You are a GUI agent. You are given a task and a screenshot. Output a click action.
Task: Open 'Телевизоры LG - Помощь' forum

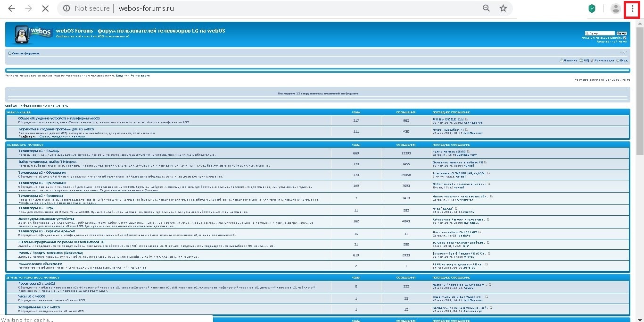pos(39,151)
